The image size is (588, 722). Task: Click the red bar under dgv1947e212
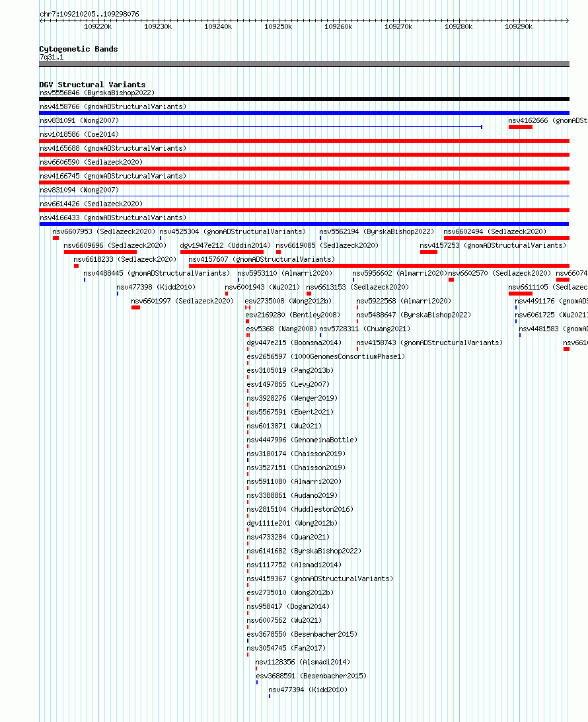click(x=222, y=252)
